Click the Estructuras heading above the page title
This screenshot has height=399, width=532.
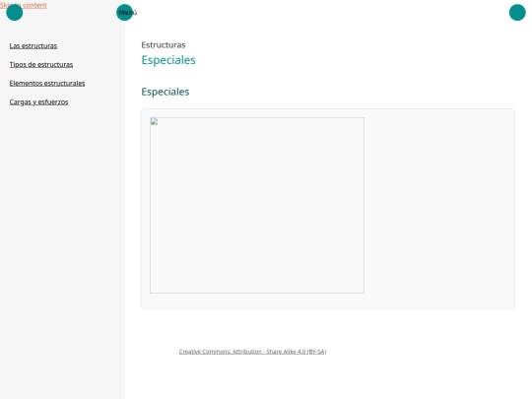point(164,44)
